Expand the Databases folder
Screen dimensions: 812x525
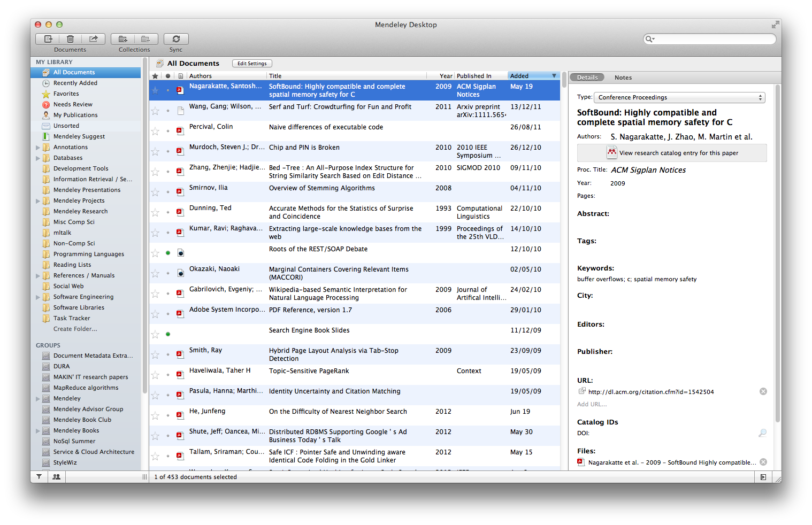click(x=38, y=158)
